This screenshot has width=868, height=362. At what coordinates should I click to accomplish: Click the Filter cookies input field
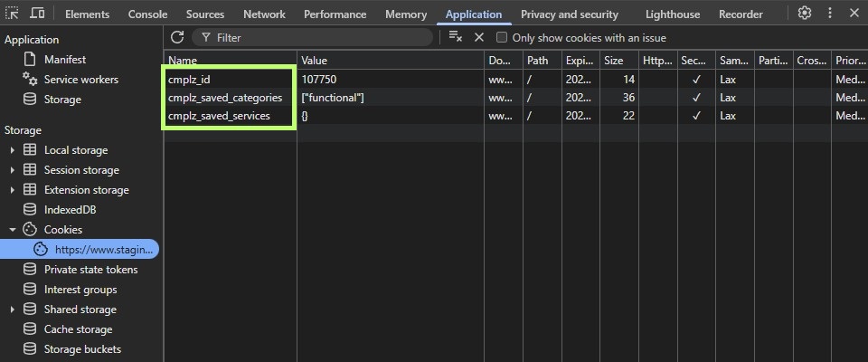[316, 38]
